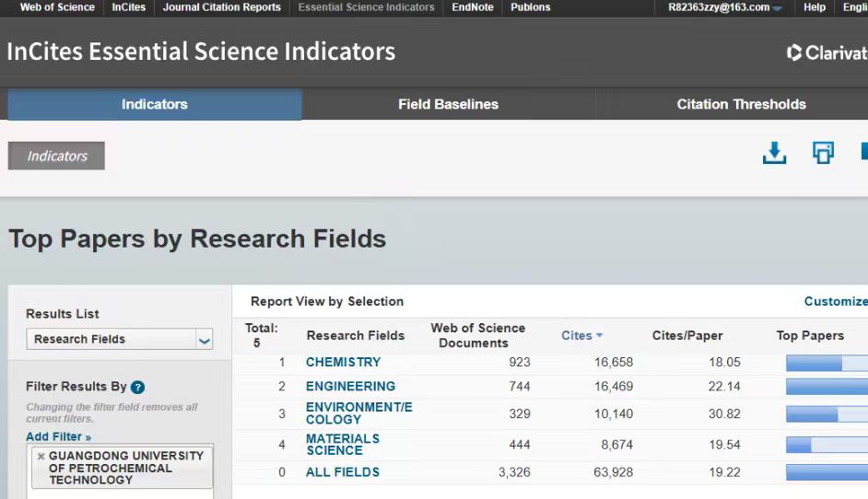Open Web of Science in top bar

57,7
